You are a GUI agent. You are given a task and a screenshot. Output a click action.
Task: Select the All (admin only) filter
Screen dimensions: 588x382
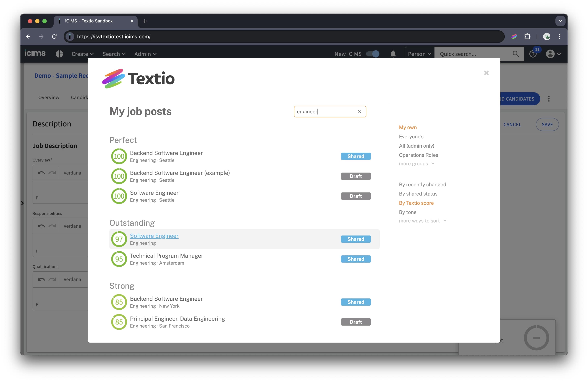pos(417,146)
